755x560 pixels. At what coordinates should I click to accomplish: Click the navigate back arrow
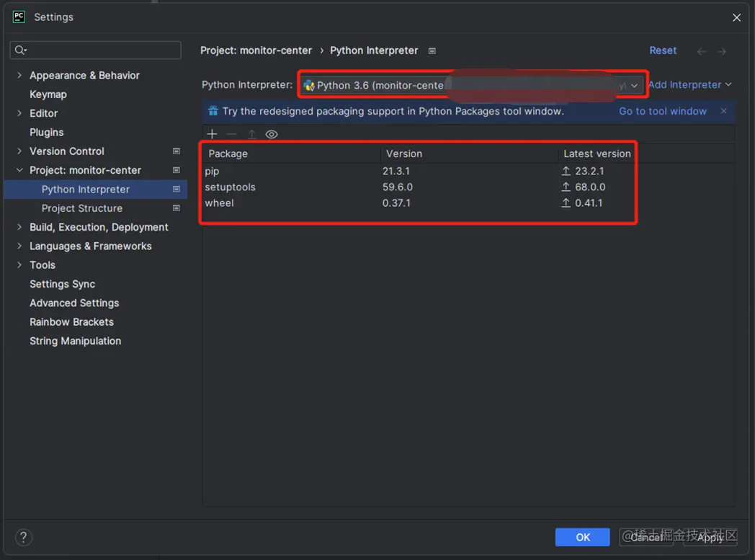(702, 51)
